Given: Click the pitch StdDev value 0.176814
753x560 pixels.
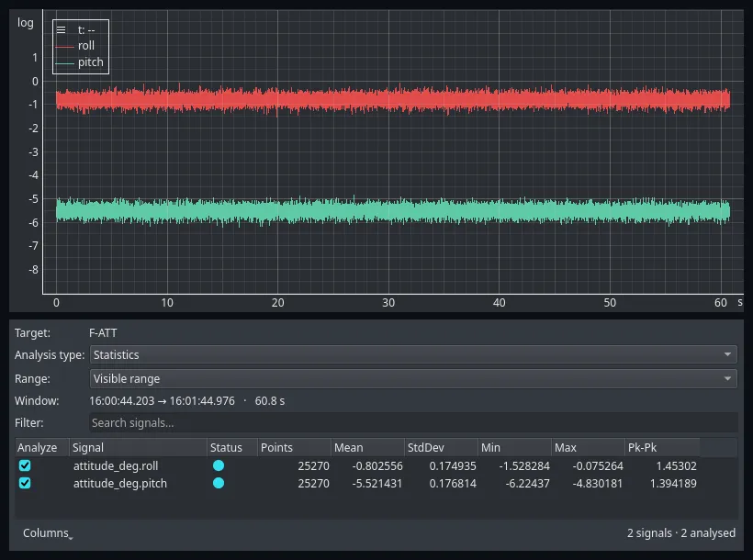Looking at the screenshot, I should click(453, 484).
